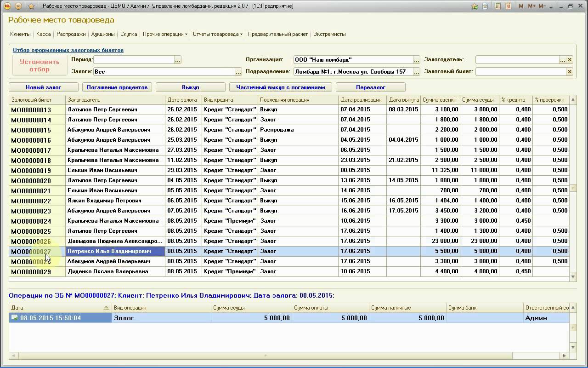Click the sort indicator in Дата header
The width and height of the screenshot is (588, 368).
(x=106, y=308)
